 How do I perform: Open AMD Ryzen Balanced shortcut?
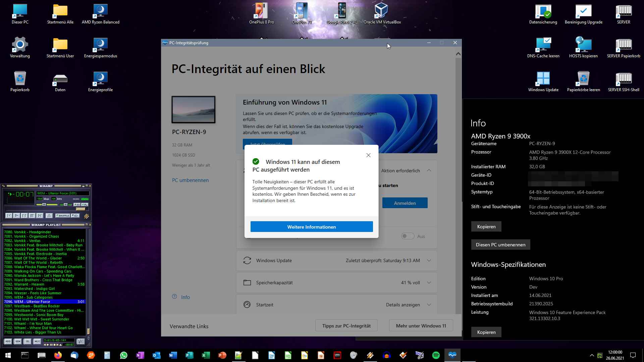pos(100,14)
